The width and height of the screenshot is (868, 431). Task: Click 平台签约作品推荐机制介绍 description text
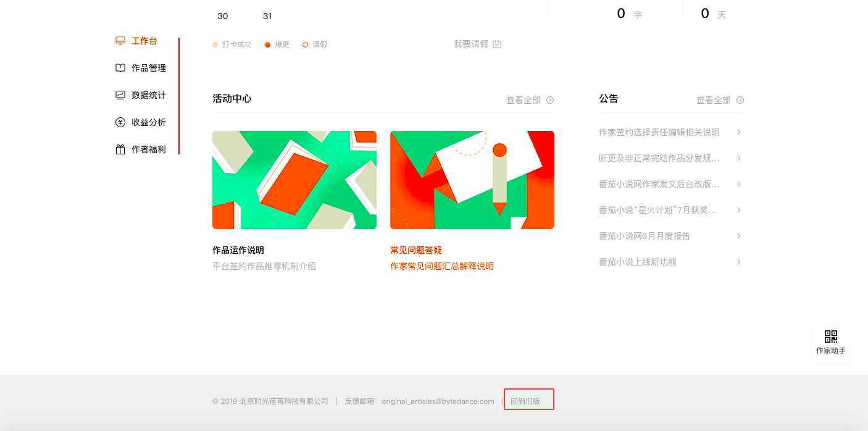264,266
